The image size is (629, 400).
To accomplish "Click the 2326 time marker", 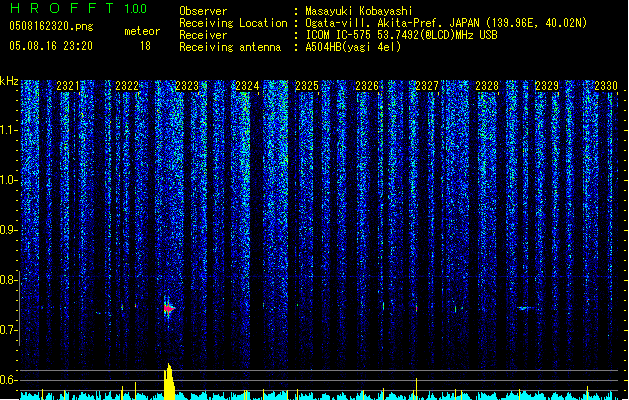I will (367, 86).
